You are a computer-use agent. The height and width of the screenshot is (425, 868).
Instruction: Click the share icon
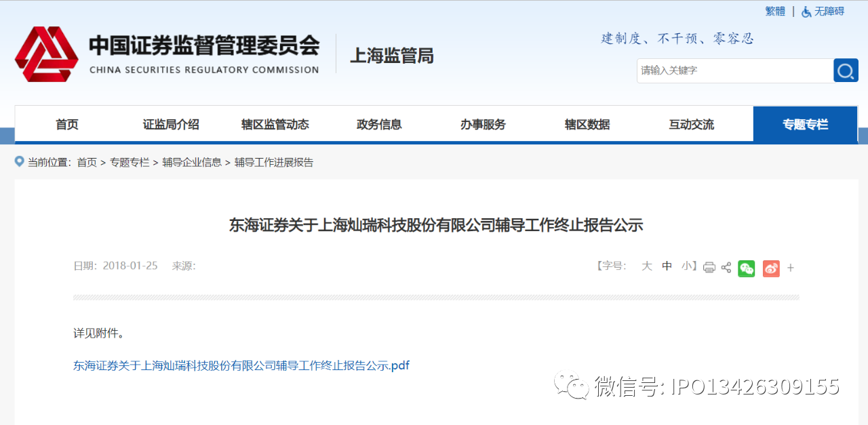[x=726, y=267]
